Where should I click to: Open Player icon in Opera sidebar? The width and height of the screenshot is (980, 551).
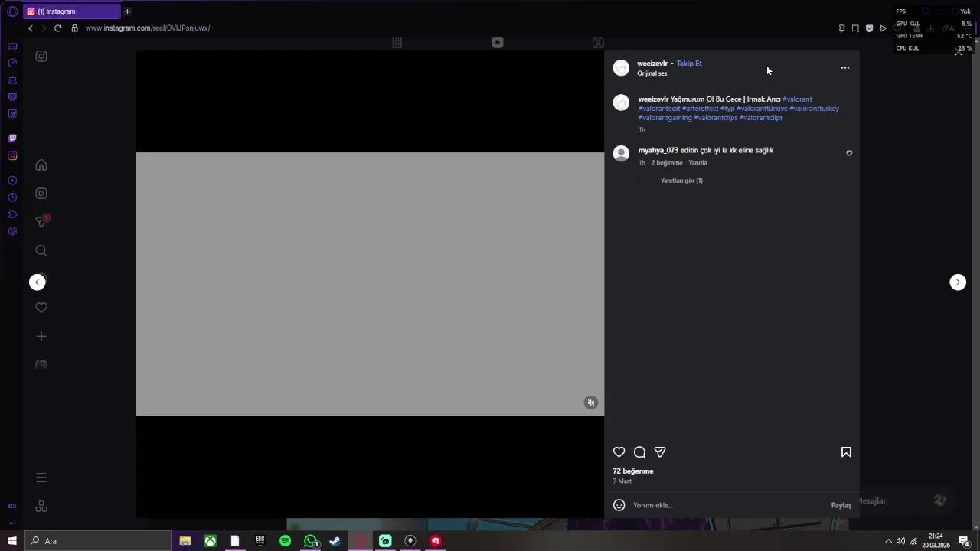coord(12,181)
